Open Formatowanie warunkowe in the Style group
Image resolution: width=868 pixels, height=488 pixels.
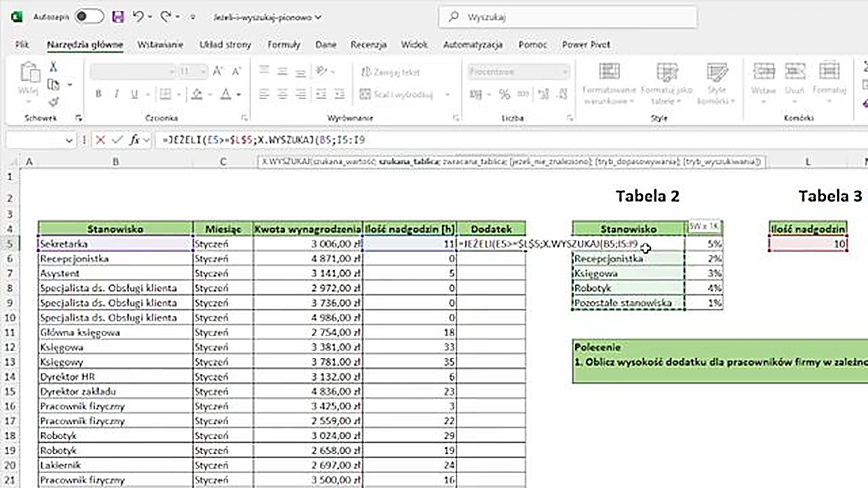608,81
